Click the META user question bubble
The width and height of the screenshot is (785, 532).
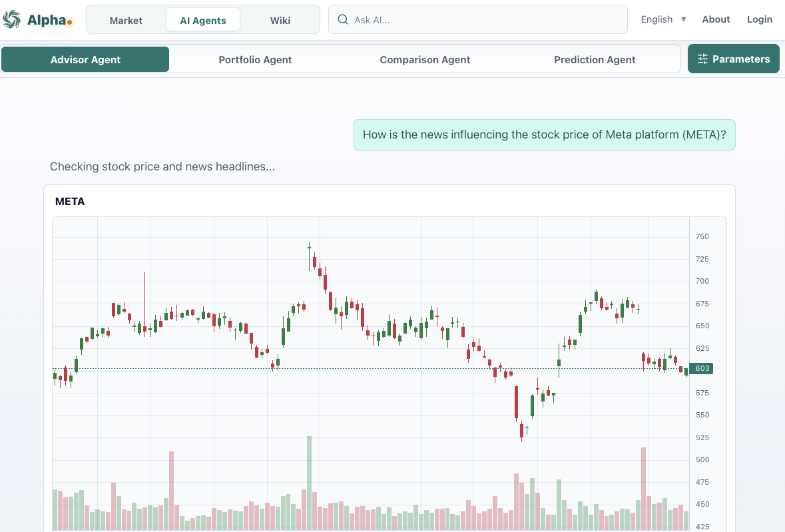coord(544,134)
